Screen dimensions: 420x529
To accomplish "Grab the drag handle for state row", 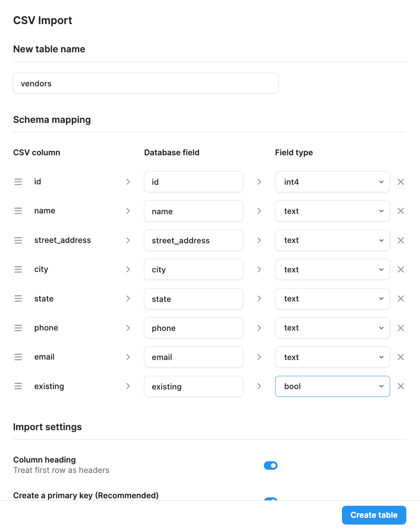I will [18, 299].
